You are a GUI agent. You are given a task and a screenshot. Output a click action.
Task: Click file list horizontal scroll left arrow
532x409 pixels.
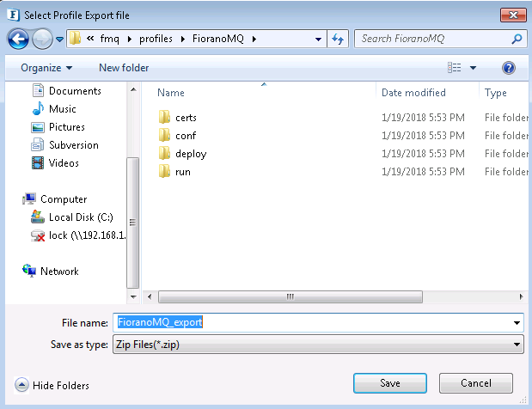[150, 296]
